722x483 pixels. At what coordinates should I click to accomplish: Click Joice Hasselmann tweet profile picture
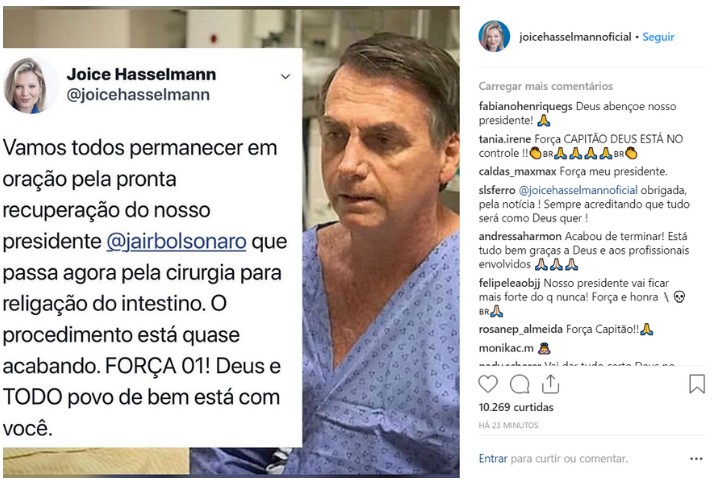pos(28,86)
